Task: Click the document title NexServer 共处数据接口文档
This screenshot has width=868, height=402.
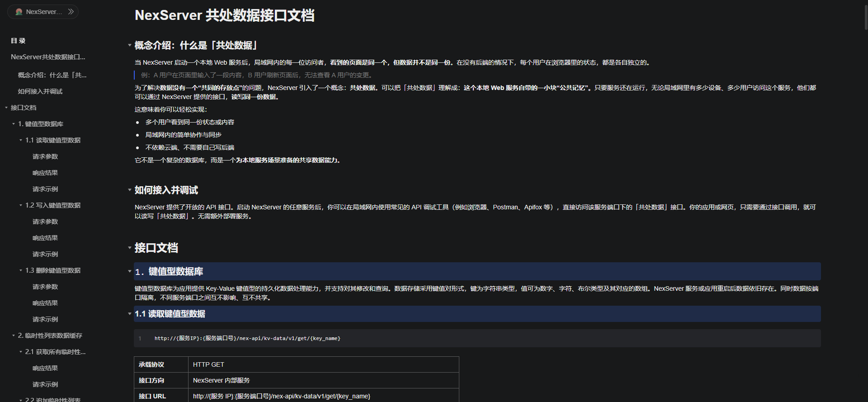Action: point(225,15)
